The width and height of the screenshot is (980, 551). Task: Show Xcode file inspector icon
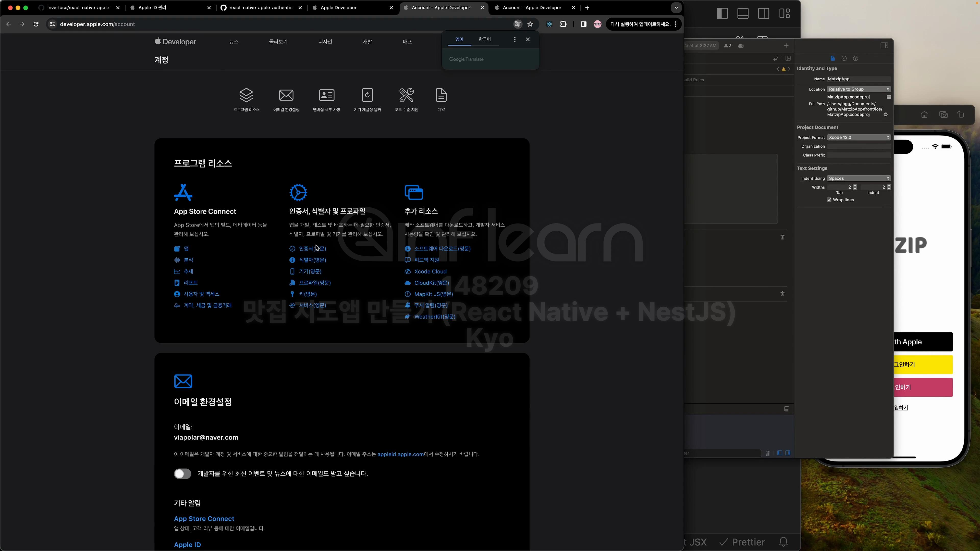tap(832, 59)
